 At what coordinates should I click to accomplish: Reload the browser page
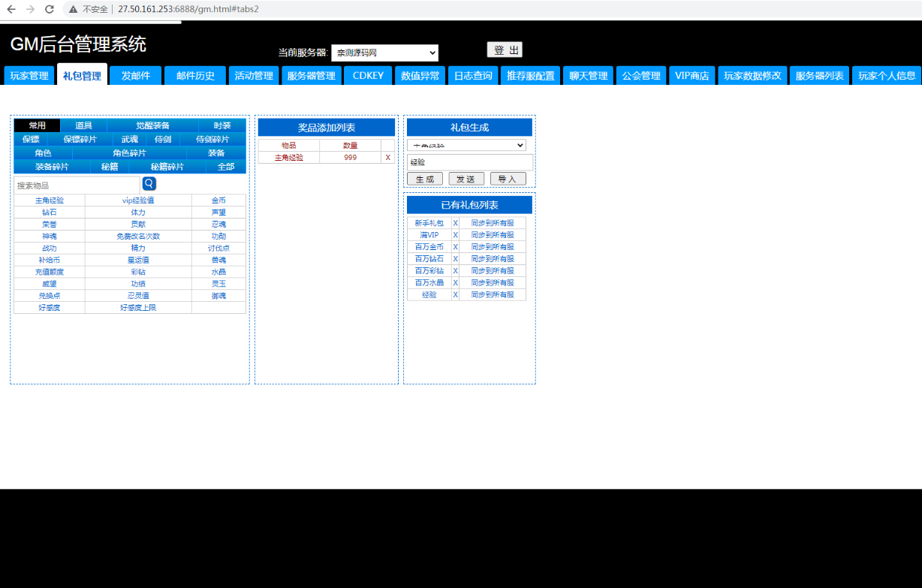(x=50, y=9)
